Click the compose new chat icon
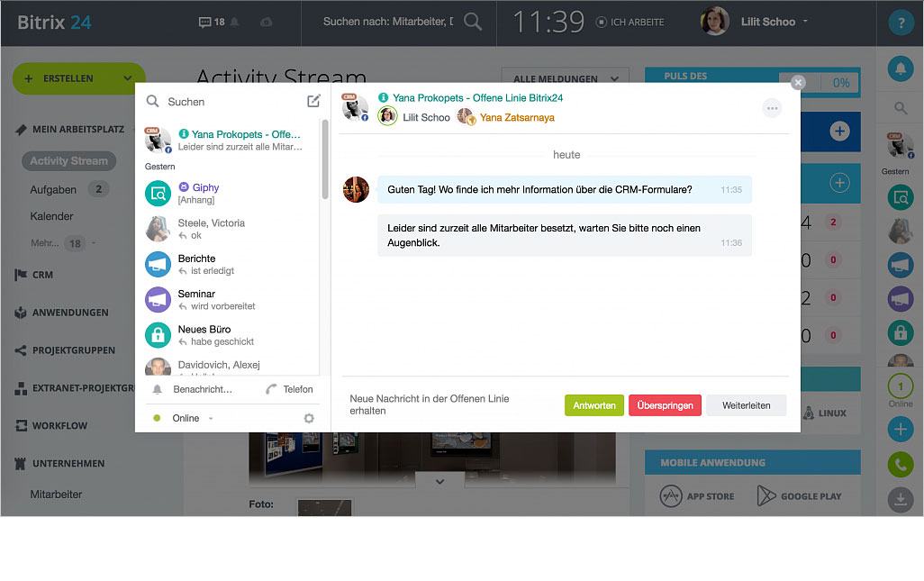 pos(313,101)
